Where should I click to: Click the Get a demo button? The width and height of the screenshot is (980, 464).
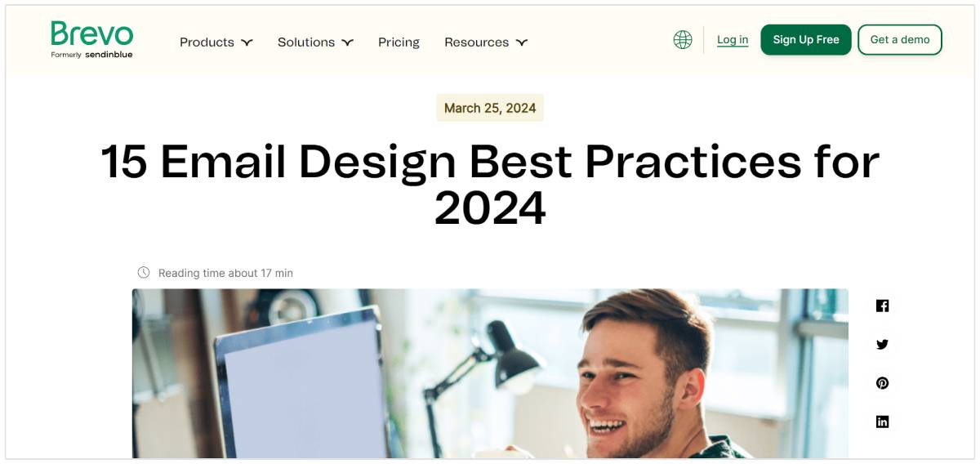click(899, 40)
